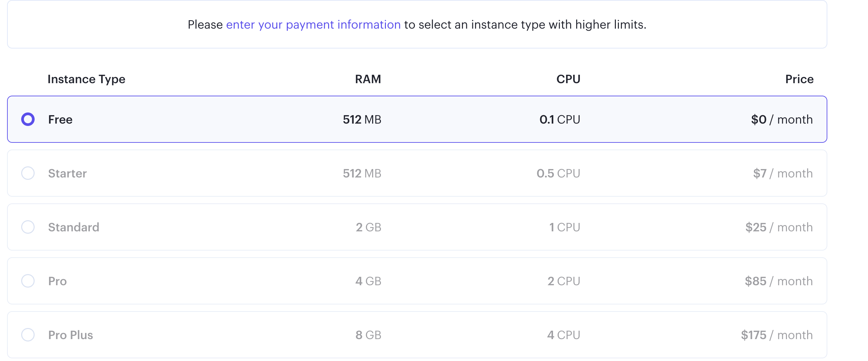Select the Pro Plus radio button

click(x=28, y=335)
